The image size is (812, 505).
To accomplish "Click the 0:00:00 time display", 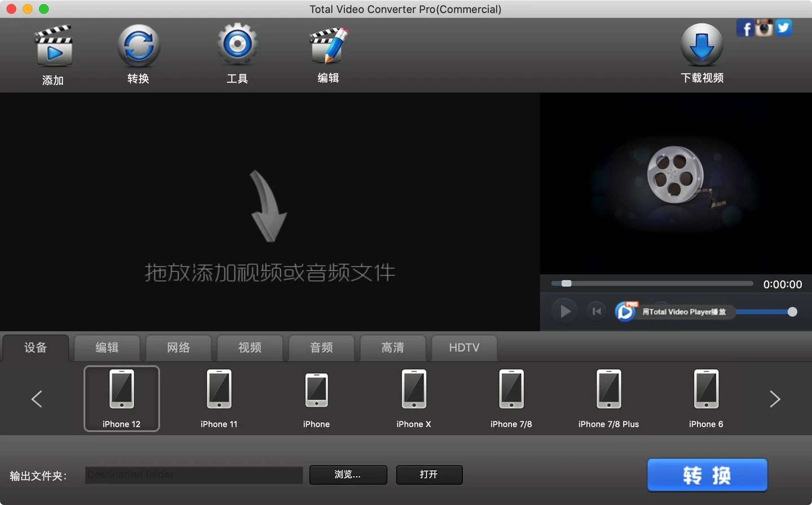I will click(783, 285).
